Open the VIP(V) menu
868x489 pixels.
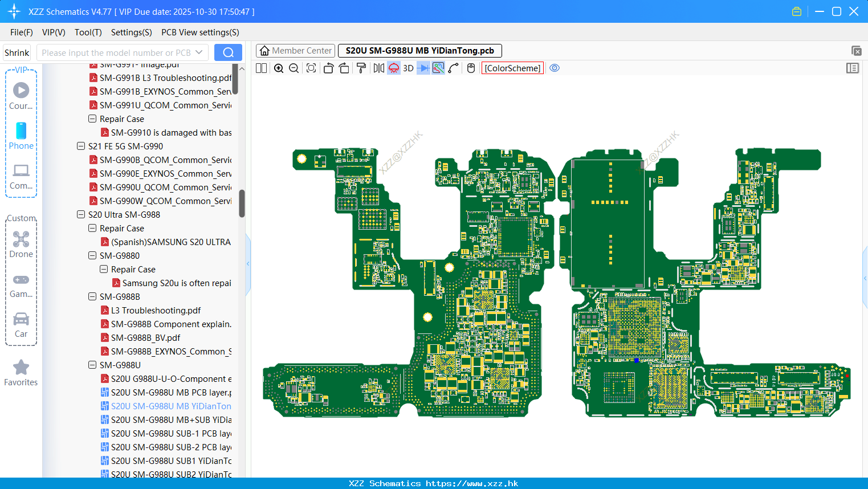tap(54, 32)
